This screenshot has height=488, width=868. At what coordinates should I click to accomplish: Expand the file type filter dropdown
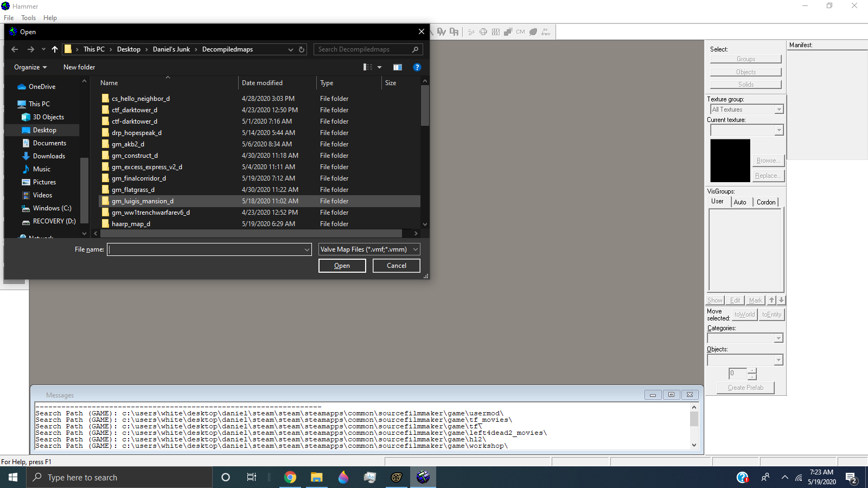click(416, 249)
